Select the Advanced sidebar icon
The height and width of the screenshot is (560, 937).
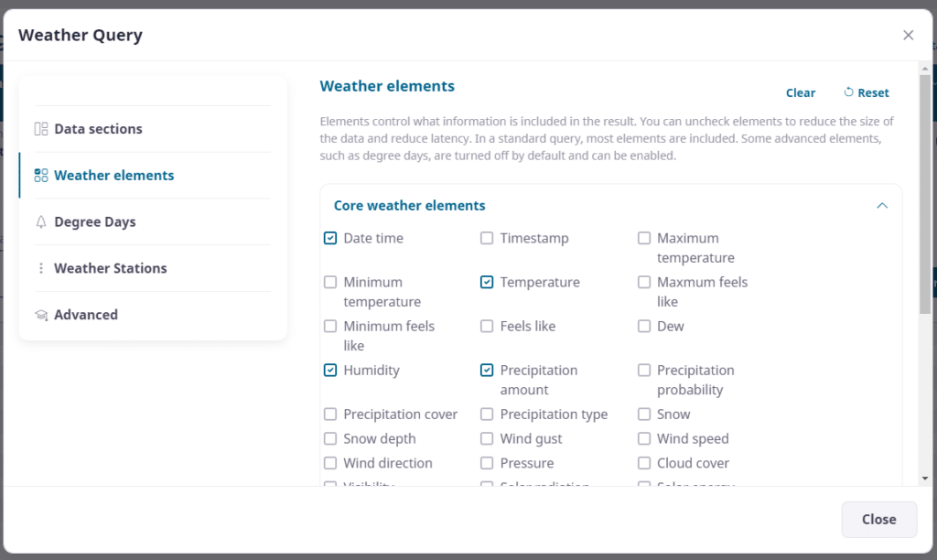(x=40, y=314)
